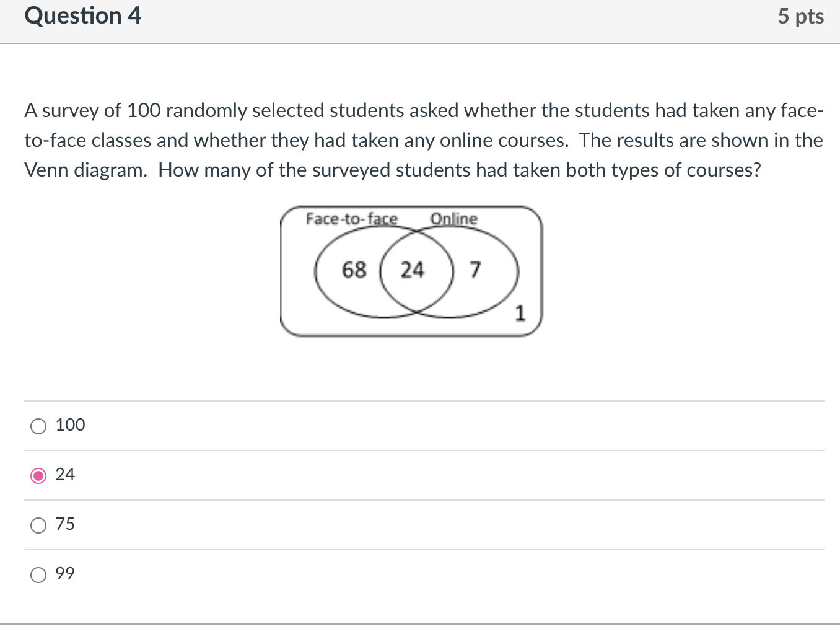Click the Face-to-face circle label
840x637 pixels.
(x=351, y=219)
